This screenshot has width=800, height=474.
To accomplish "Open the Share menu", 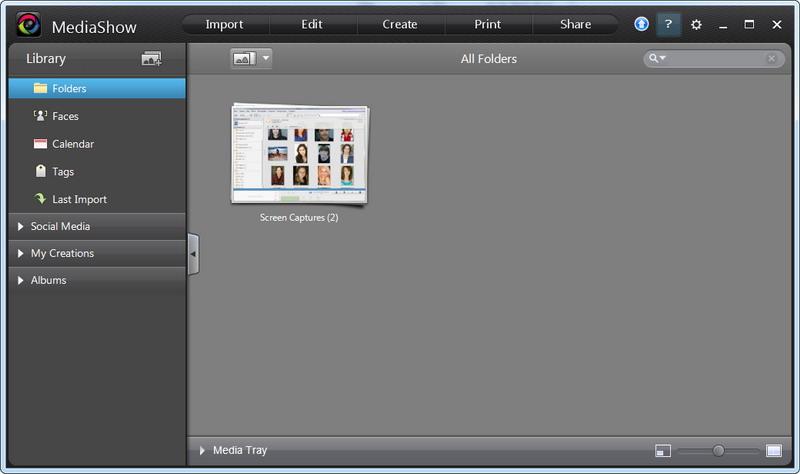I will [x=576, y=24].
